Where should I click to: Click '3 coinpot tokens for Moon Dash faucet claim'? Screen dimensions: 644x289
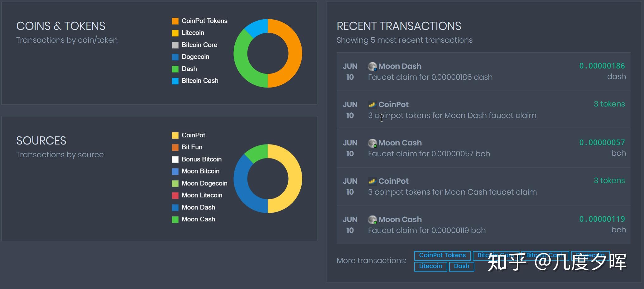(x=452, y=116)
